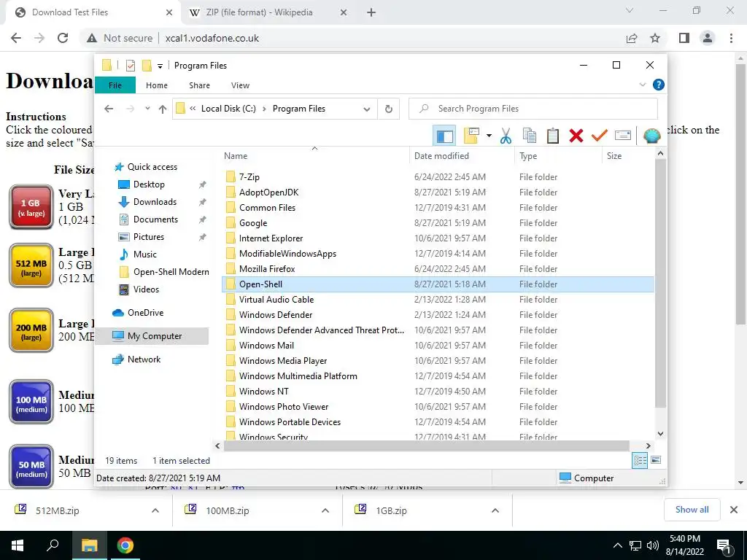Select the AdoptOpenJDK folder
The width and height of the screenshot is (747, 560).
point(268,192)
